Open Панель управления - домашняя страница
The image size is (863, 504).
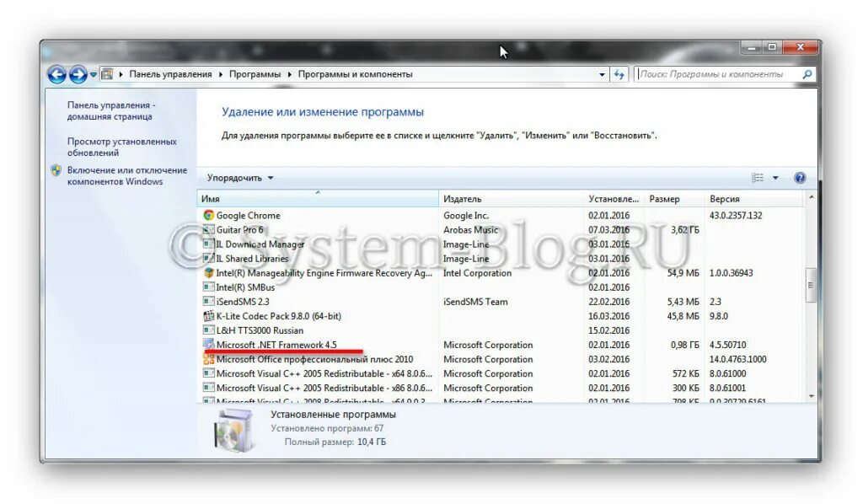(x=111, y=110)
